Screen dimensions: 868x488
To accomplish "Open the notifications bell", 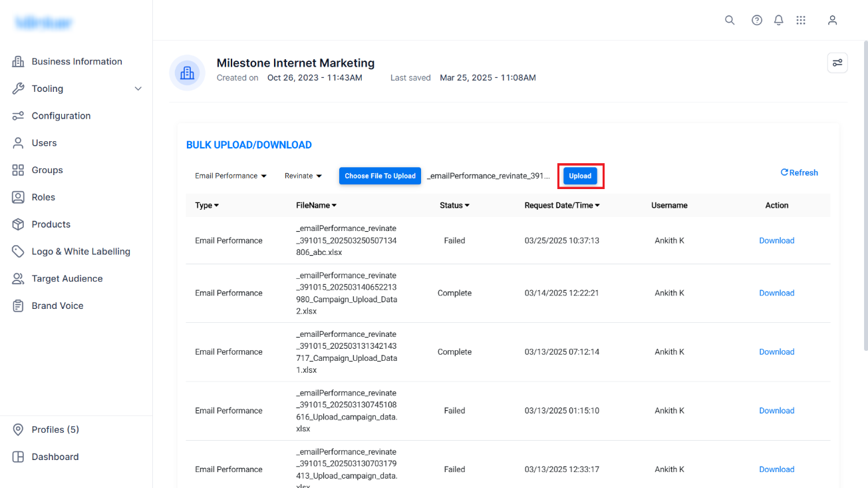I will 779,20.
